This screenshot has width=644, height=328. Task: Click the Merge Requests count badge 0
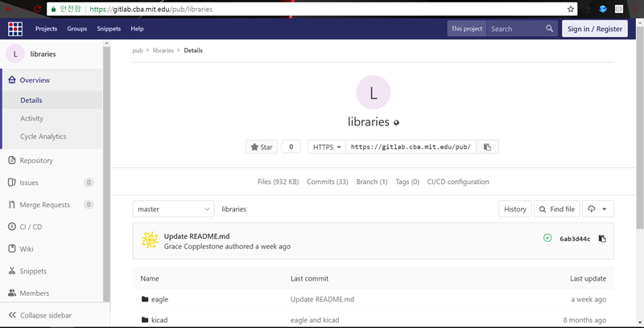click(89, 204)
